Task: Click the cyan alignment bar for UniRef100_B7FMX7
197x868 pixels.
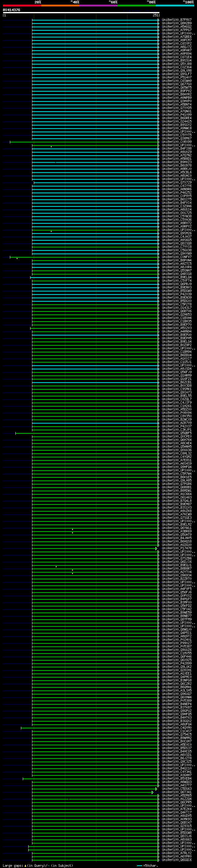Action: pos(95,20)
